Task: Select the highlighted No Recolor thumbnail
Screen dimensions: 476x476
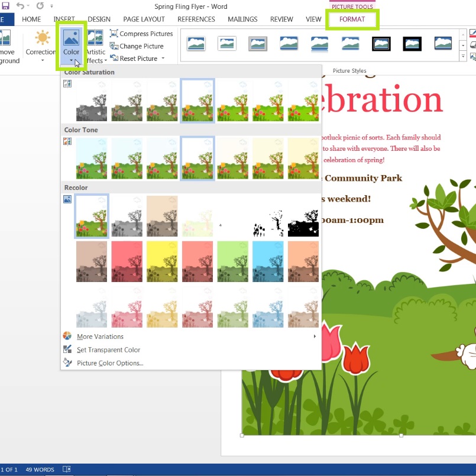Action: click(x=92, y=216)
